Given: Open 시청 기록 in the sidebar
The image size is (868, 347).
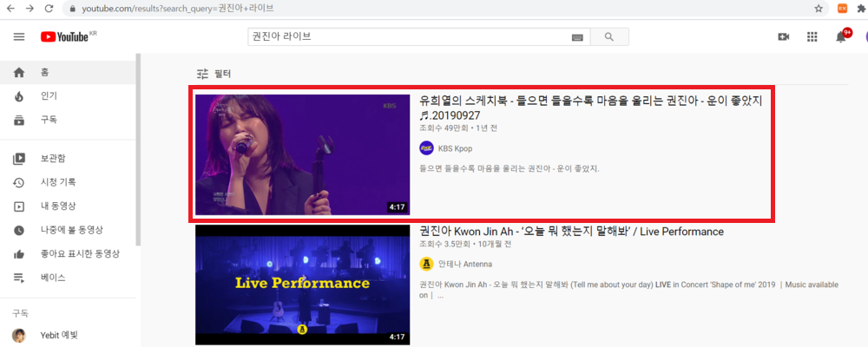Looking at the screenshot, I should 68,183.
